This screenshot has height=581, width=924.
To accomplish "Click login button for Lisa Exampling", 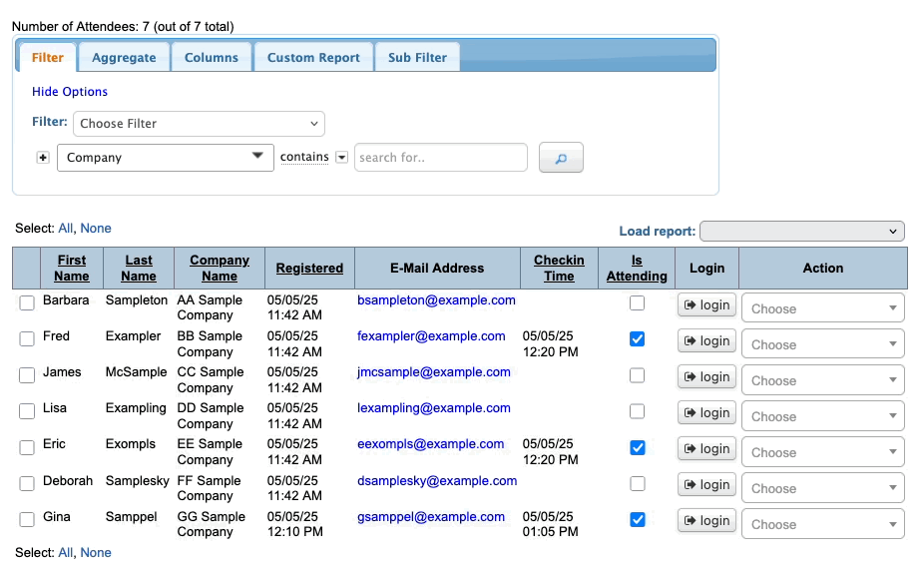I will point(706,412).
